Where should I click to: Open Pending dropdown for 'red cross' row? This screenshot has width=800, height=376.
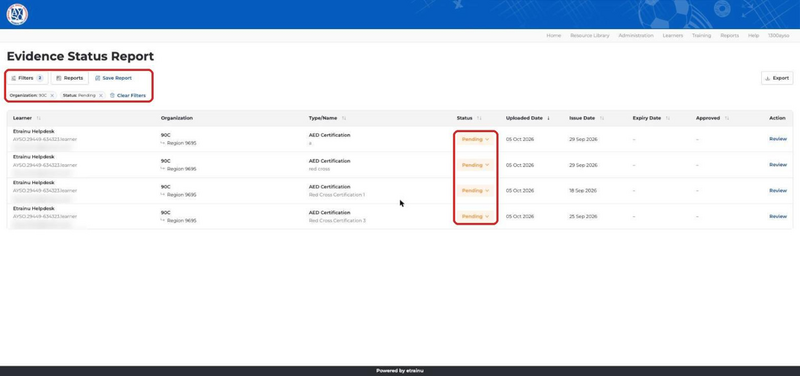[x=476, y=165]
